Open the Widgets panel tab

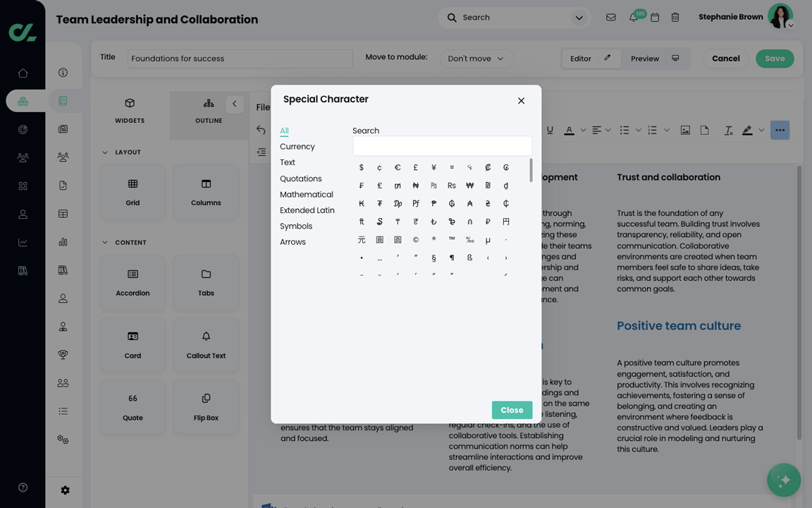[130, 110]
